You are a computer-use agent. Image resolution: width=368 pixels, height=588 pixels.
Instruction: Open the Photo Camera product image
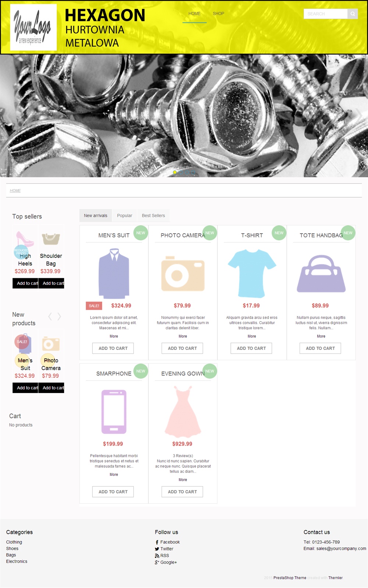[x=183, y=274]
